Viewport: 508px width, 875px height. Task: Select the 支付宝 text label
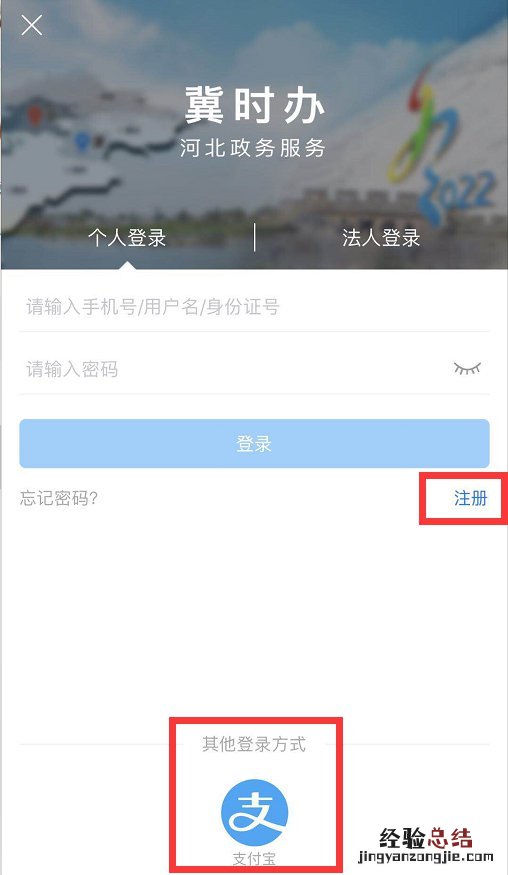255,859
